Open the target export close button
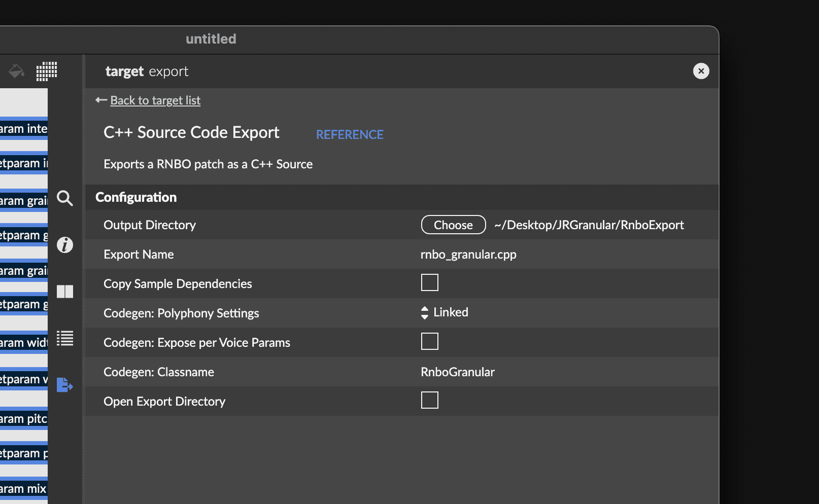Screen dimensions: 819x504 tap(701, 71)
